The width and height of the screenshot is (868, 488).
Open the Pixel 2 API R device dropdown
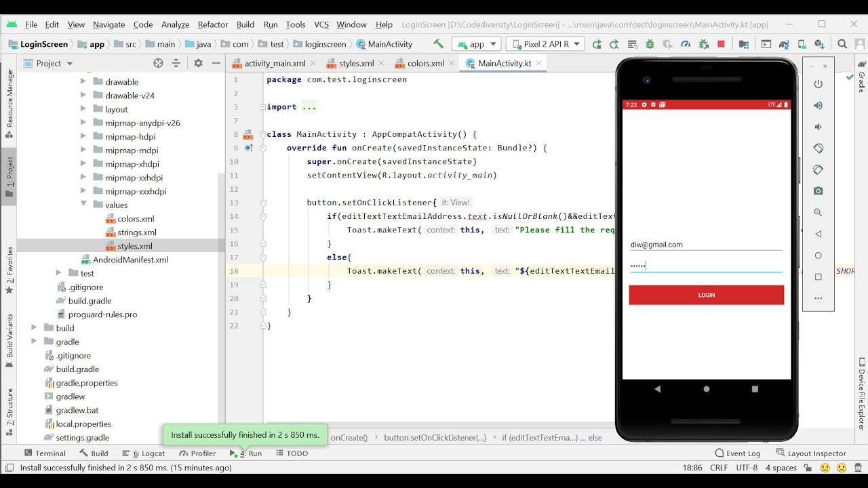[545, 44]
